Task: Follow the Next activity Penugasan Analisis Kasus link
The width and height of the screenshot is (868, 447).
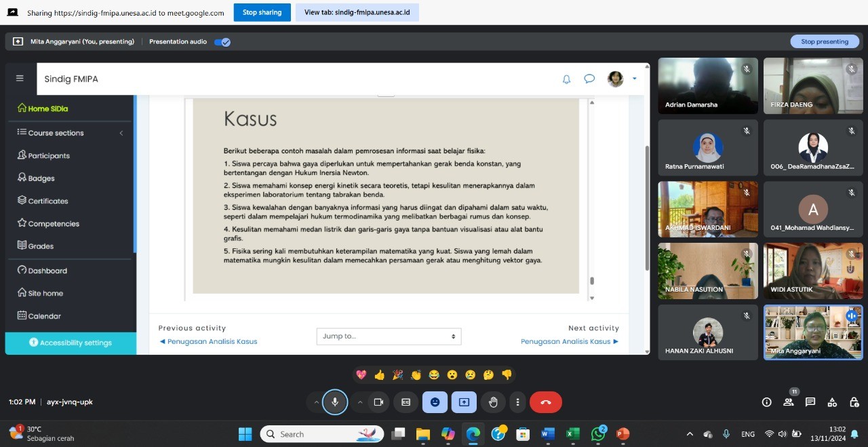Action: pos(569,342)
